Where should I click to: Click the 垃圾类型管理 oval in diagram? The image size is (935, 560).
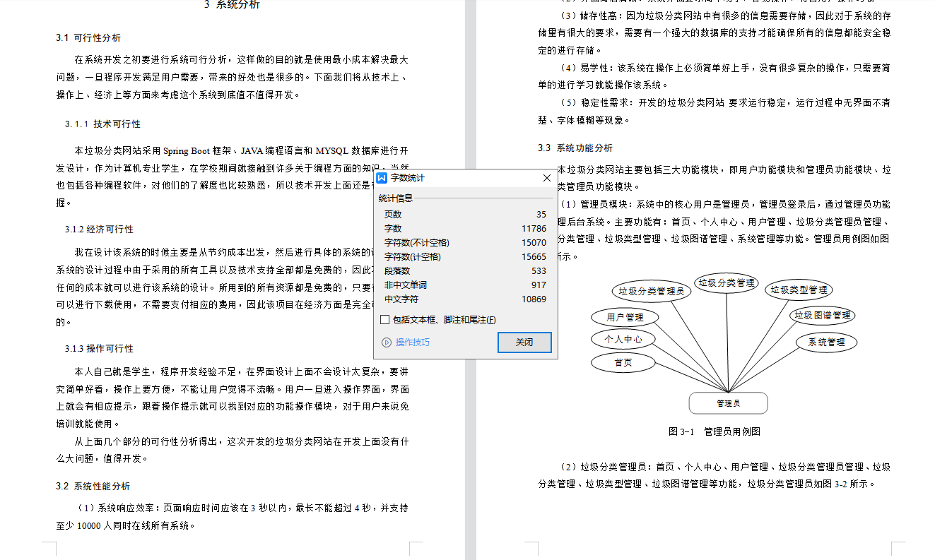[x=799, y=290]
